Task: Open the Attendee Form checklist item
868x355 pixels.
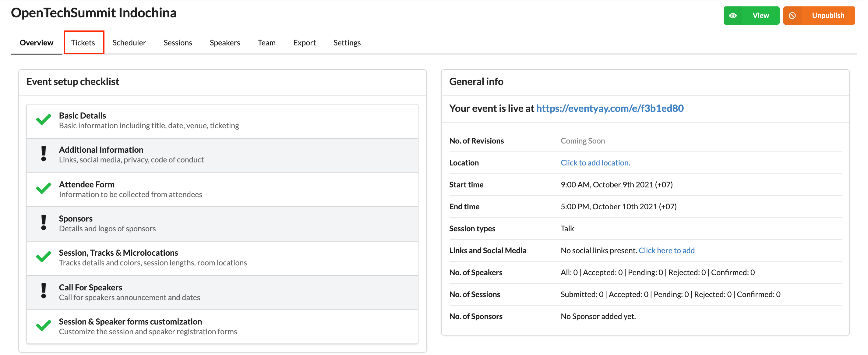Action: (222, 190)
